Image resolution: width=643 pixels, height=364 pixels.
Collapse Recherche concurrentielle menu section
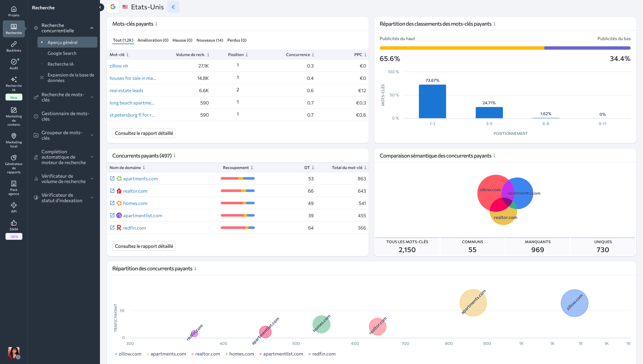tap(92, 28)
